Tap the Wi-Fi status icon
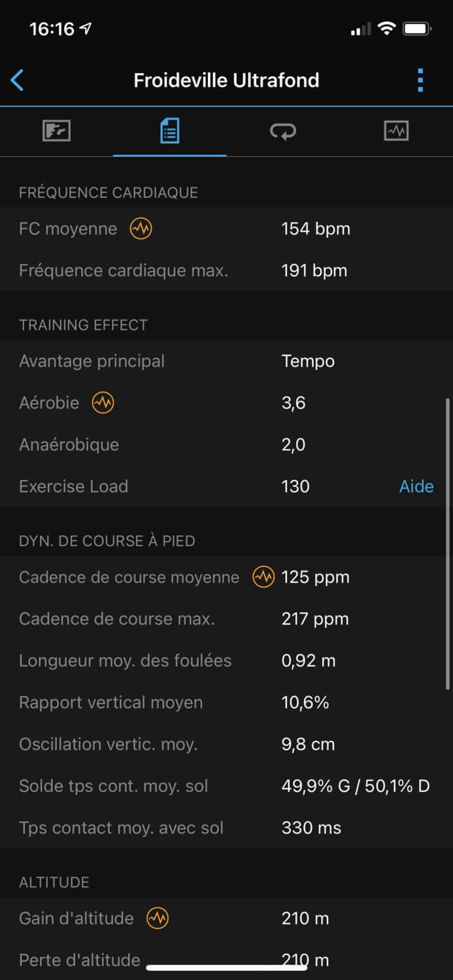Viewport: 453px width, 980px height. click(x=387, y=29)
